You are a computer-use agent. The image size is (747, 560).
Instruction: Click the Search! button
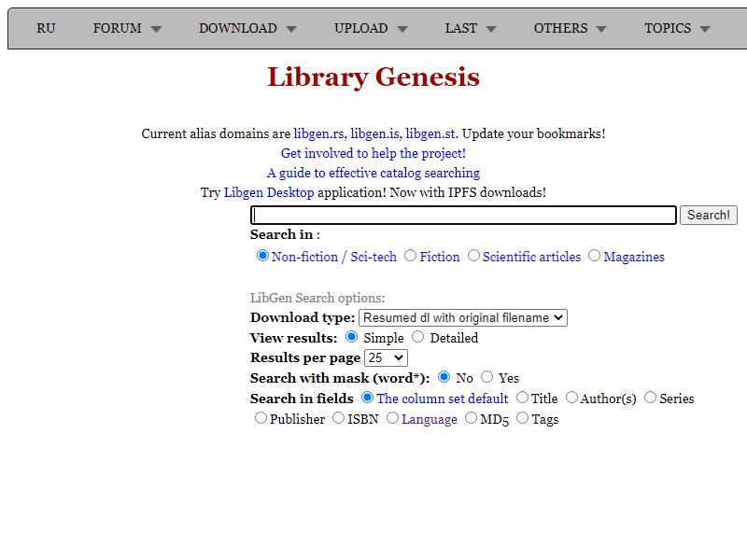[708, 216]
